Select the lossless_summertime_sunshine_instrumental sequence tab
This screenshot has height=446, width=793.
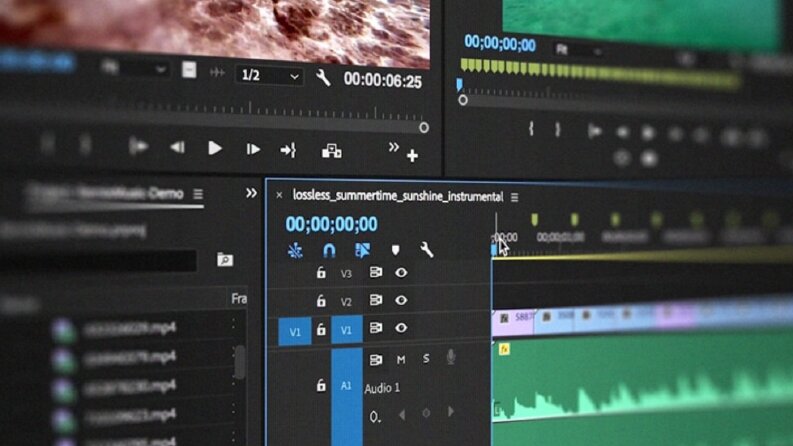click(x=398, y=196)
